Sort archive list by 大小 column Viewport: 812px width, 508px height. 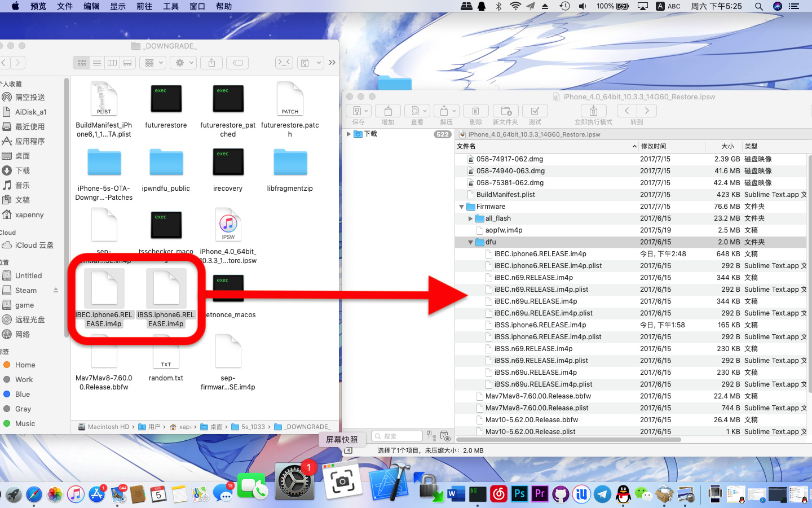click(723, 146)
